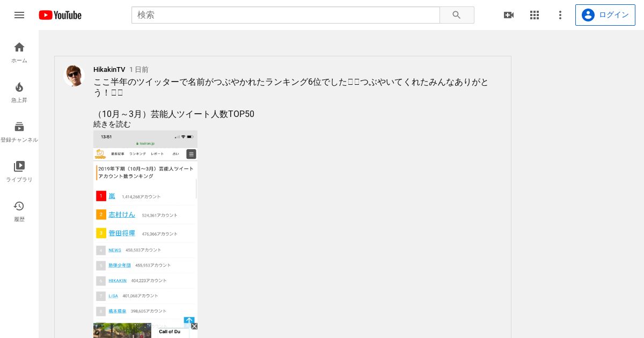
Task: Open ライブラリ library in sidebar
Action: pyautogui.click(x=19, y=171)
